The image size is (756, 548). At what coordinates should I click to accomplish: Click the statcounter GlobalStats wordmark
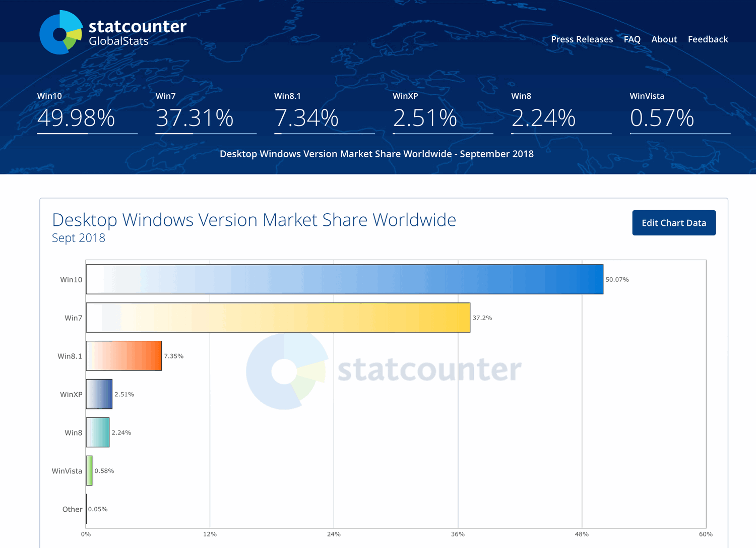coord(137,33)
